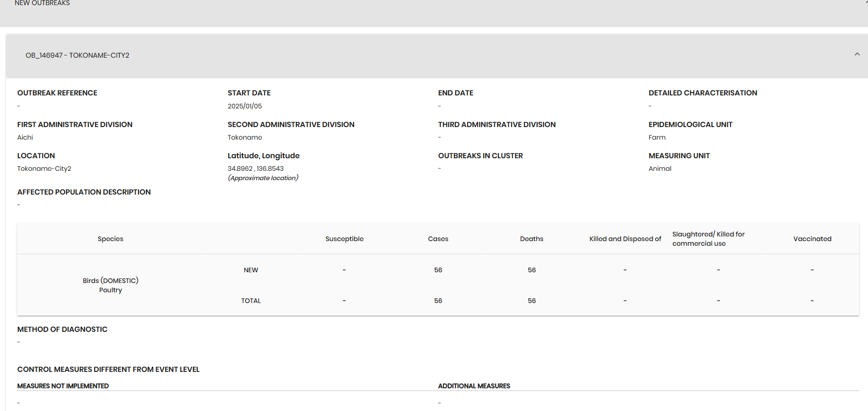Screen dimensions: 868x411
Task: Select the Species column header
Action: click(x=110, y=239)
